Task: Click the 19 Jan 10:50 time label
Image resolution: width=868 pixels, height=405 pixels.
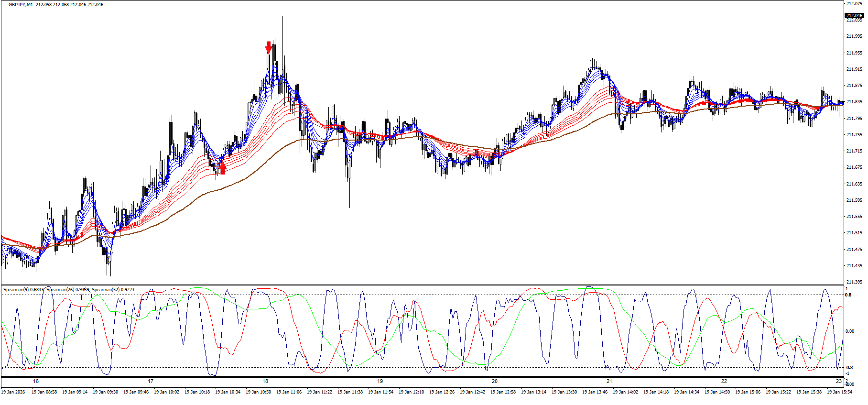Action: tap(258, 392)
